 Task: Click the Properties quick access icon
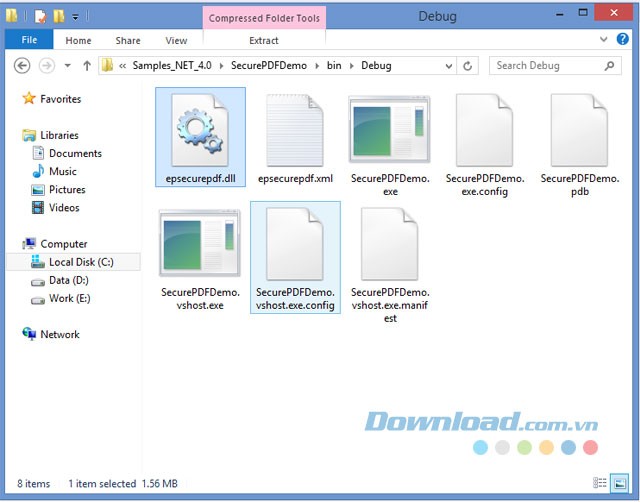coord(40,16)
